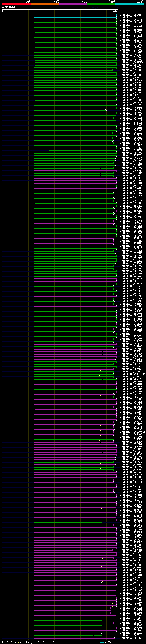Viewport: 146px width, 644px height.
Task: Open hit UniRef100_Q9LFH0
Action: (131, 15)
